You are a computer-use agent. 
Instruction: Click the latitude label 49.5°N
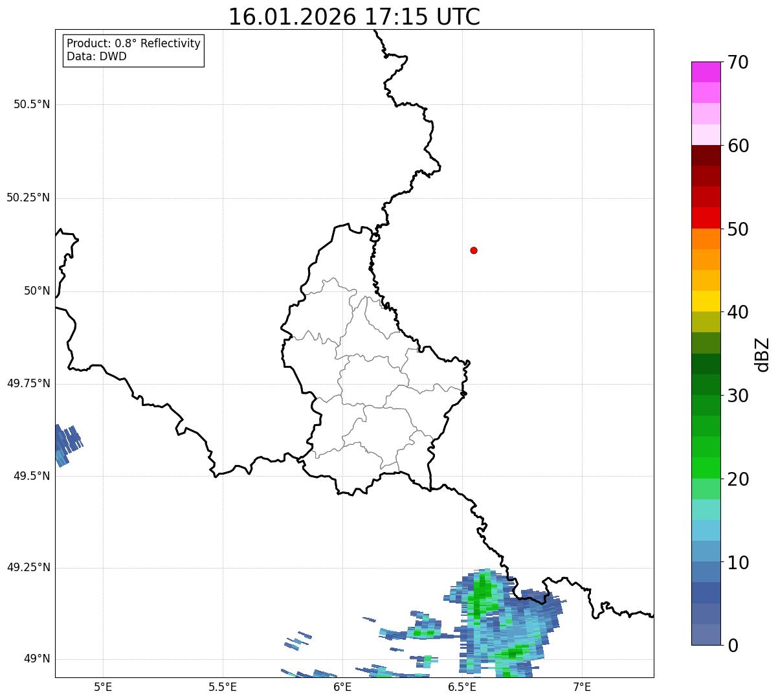pos(32,476)
